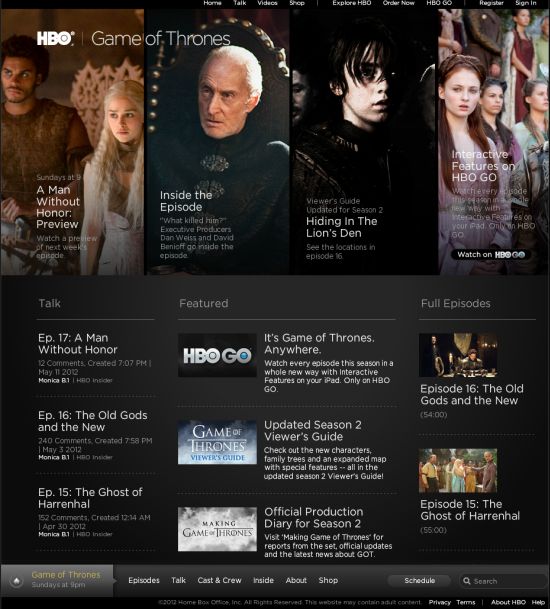
Task: Open Cast & Crew in bottom navigation
Action: 219,580
